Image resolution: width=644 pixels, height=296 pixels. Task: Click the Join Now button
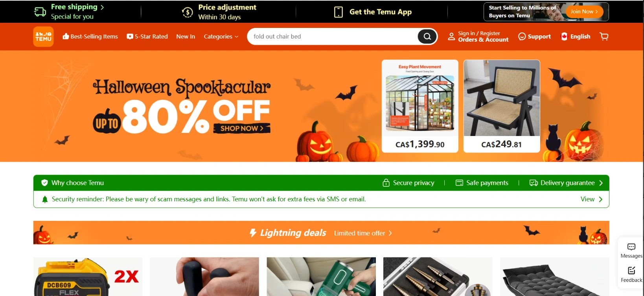(584, 11)
